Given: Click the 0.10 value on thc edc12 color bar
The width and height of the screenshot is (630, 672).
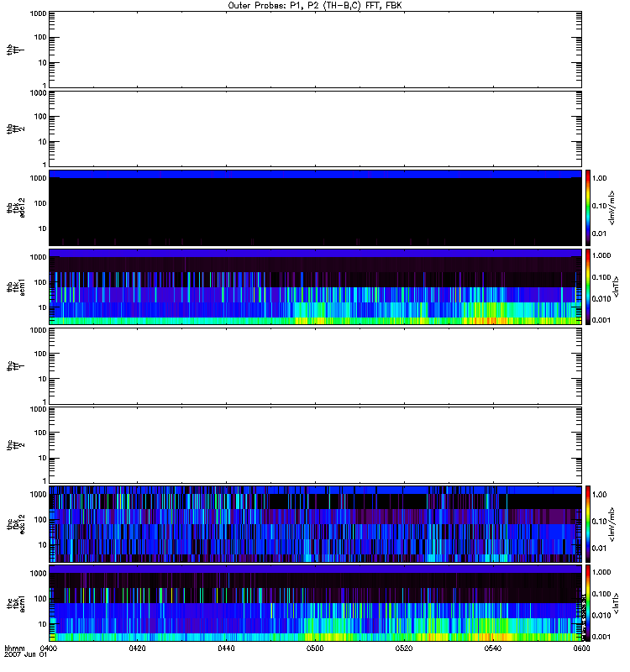Looking at the screenshot, I should (599, 522).
